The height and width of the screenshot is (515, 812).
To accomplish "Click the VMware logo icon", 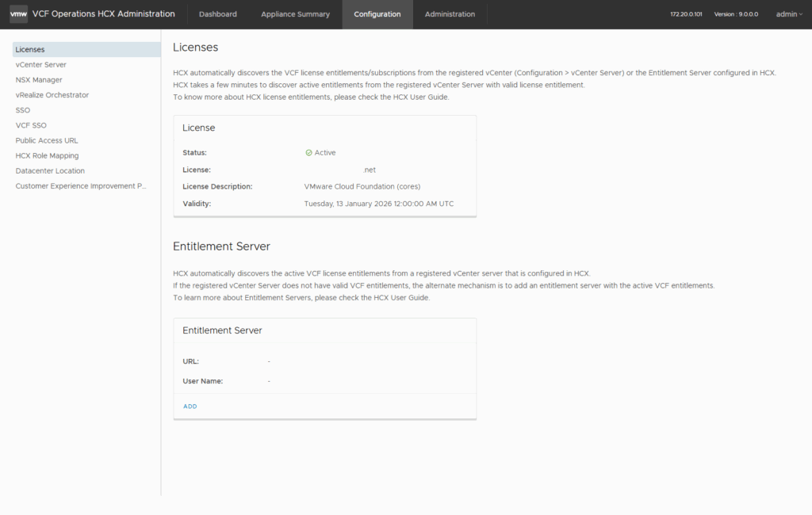I will point(18,14).
